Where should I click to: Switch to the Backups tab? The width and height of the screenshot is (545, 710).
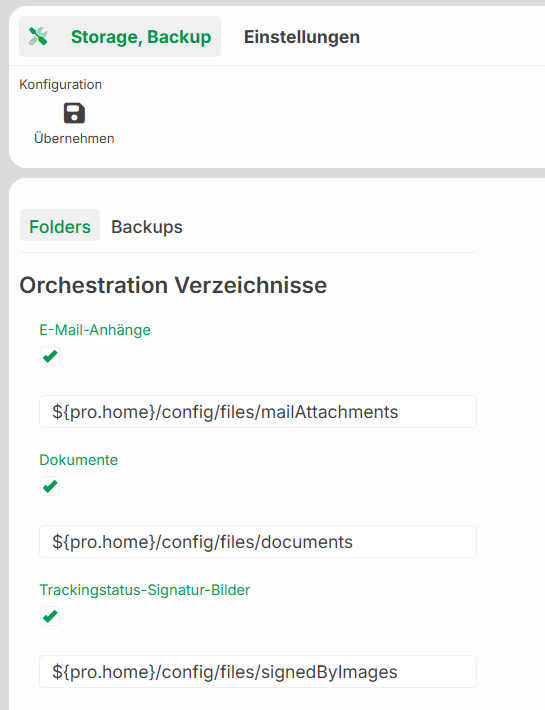[147, 226]
